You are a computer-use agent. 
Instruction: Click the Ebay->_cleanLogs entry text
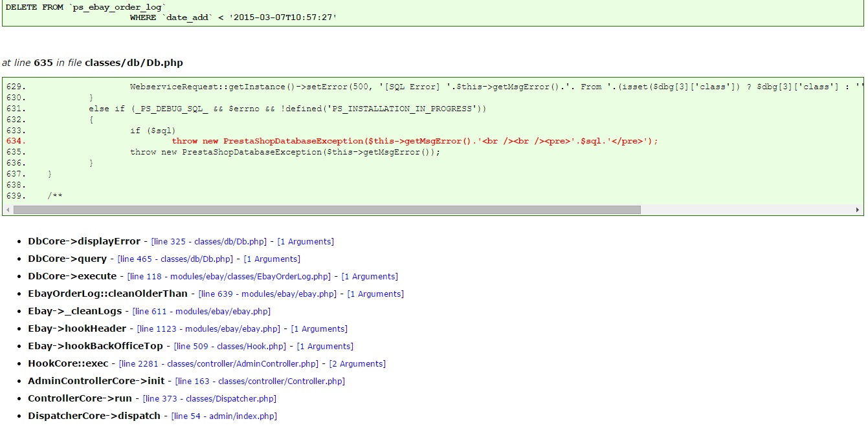74,311
